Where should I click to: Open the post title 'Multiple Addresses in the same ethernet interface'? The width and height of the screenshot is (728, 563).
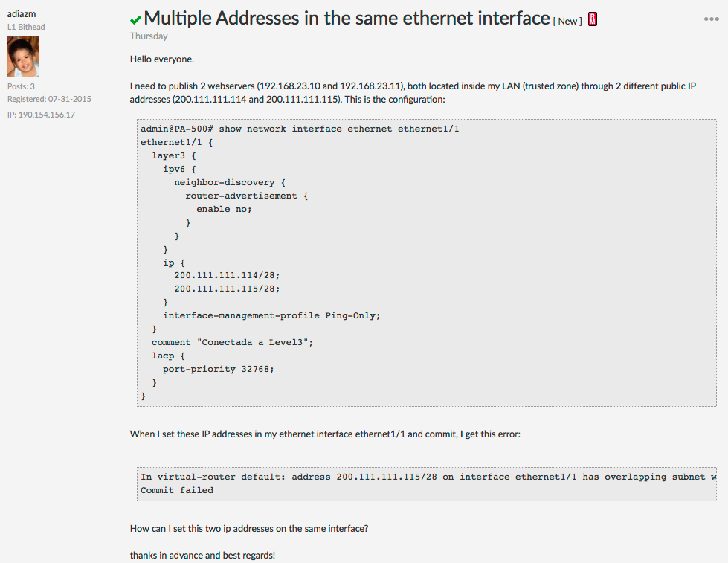point(347,18)
